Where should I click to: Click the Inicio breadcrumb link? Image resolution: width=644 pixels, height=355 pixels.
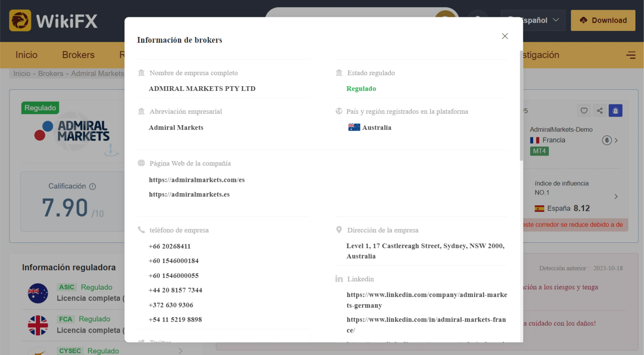click(x=22, y=73)
